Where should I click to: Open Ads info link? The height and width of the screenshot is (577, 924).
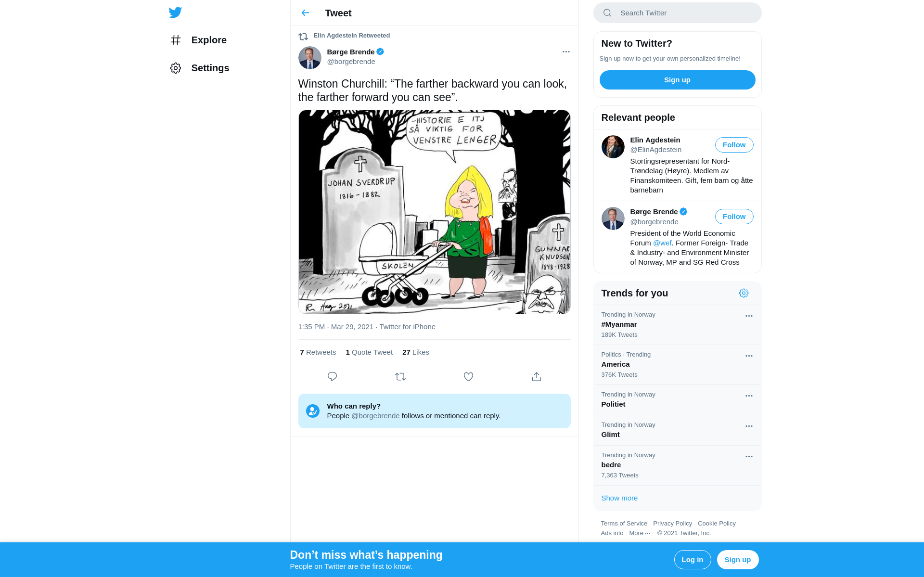pyautogui.click(x=612, y=533)
